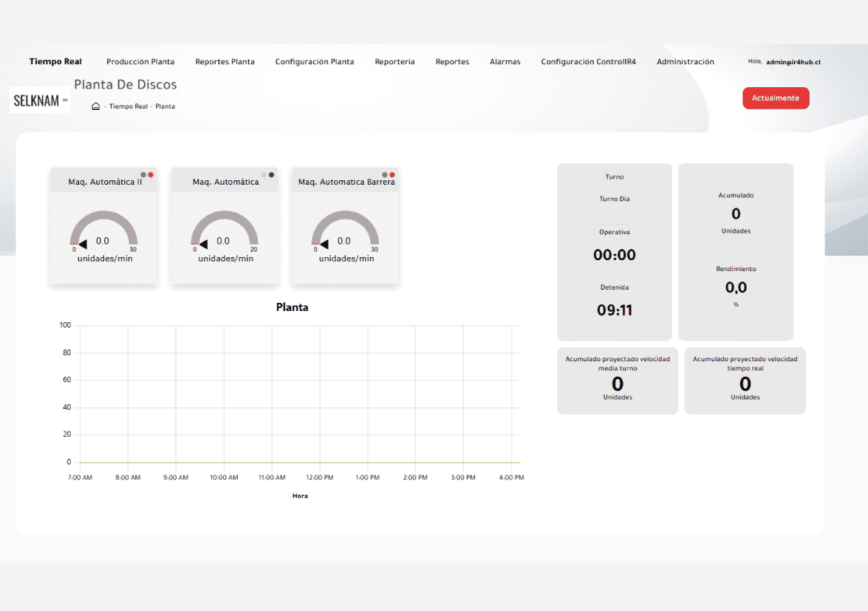Click red status dot on Maq. Automatica Barrera
The width and height of the screenshot is (868, 611).
click(x=392, y=175)
